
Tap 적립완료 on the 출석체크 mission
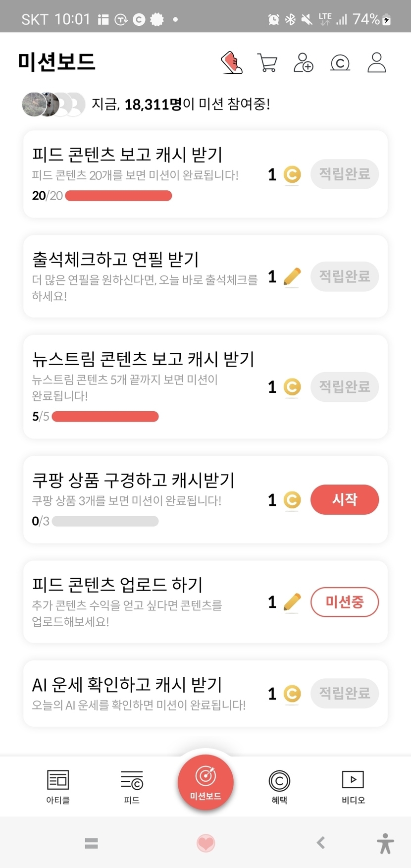click(344, 276)
